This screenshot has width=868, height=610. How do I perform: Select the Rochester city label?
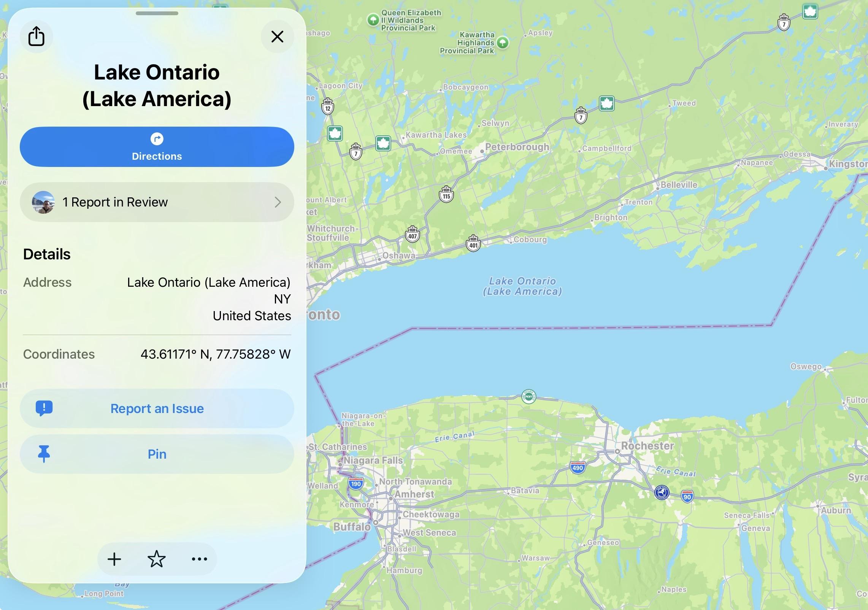pos(647,446)
